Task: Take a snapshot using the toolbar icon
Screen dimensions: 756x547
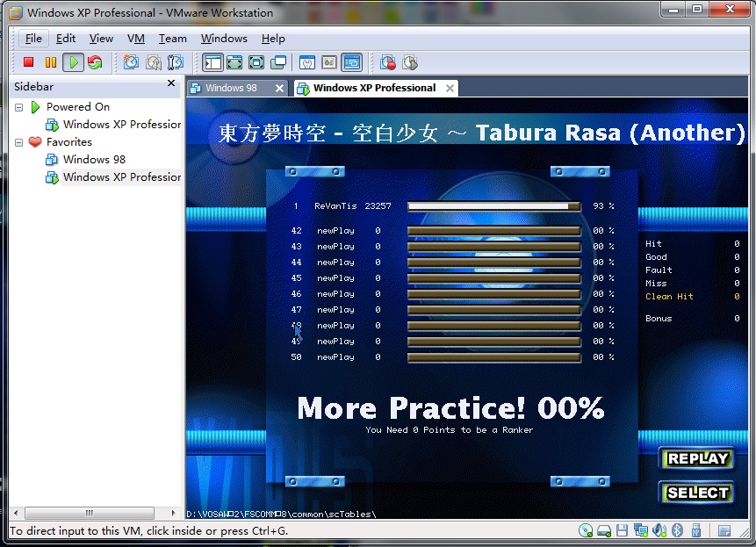Action: point(131,62)
